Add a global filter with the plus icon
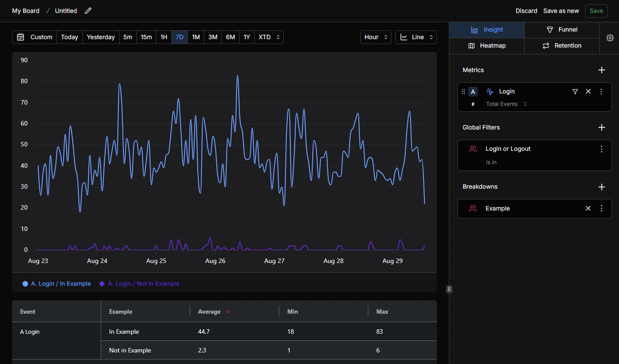This screenshot has width=619, height=364. (602, 127)
